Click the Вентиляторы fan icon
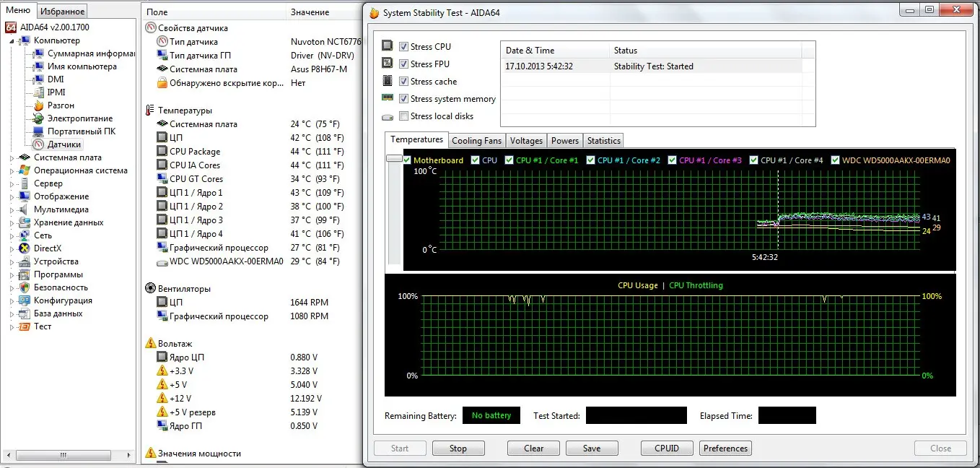Viewport: 980px width, 468px height. (150, 288)
